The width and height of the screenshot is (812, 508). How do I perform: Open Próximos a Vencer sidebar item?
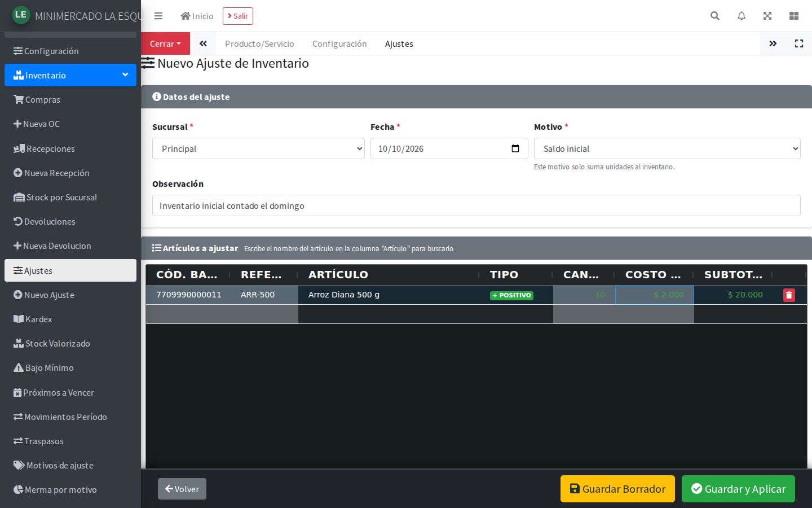pyautogui.click(x=70, y=392)
